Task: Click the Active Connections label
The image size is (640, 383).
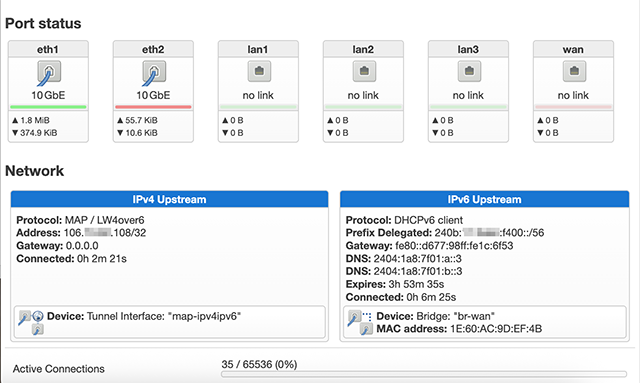Action: (x=59, y=369)
